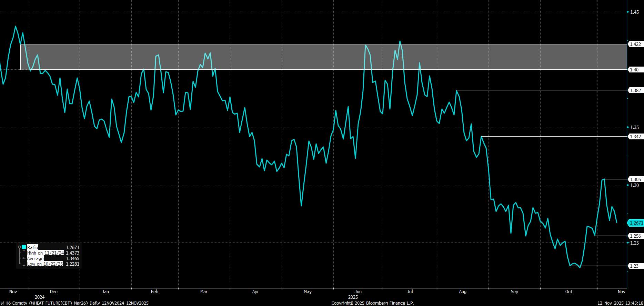Screen dimensions: 644x306
Task: Click the 1.422 price level tag
Action: click(635, 44)
